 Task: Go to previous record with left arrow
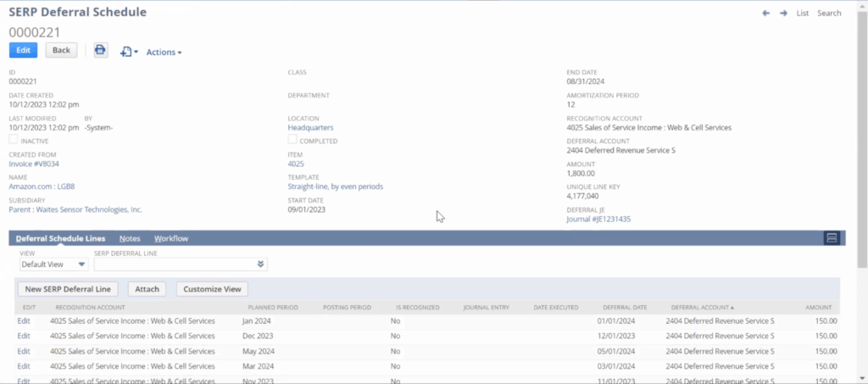pyautogui.click(x=766, y=14)
